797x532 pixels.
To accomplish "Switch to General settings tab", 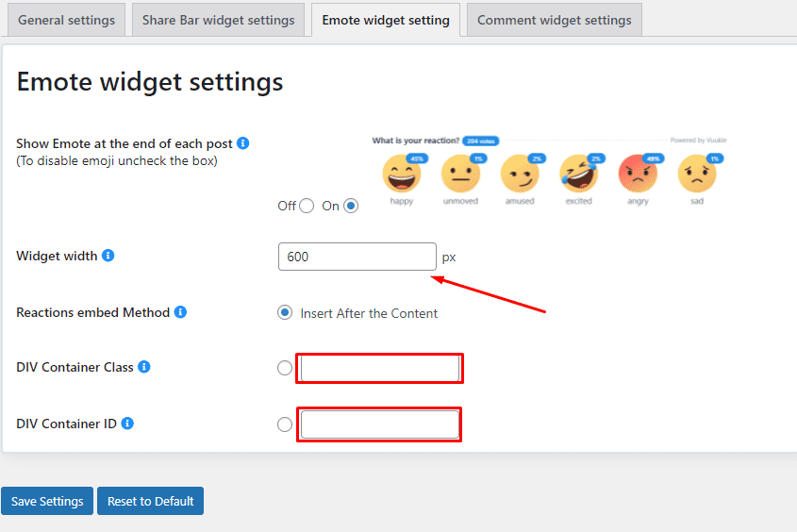I will (66, 20).
